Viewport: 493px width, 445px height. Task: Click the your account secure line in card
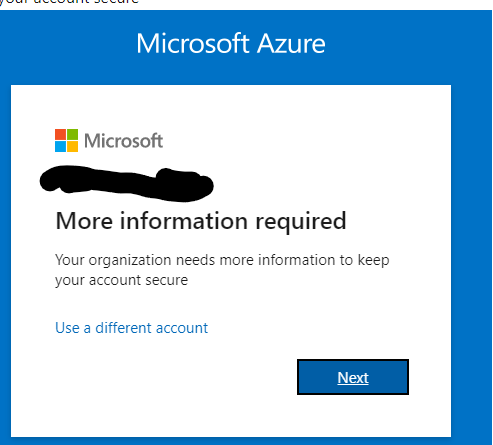click(121, 280)
